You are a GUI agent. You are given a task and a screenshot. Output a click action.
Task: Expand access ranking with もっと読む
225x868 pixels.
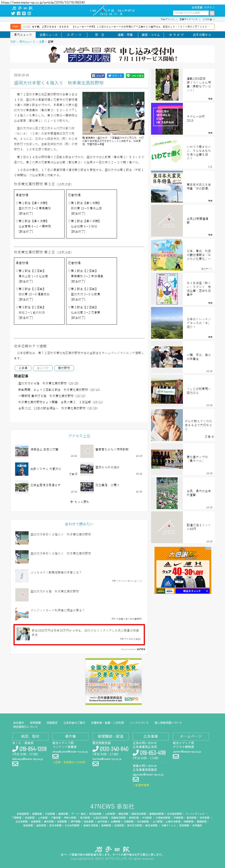point(79,502)
